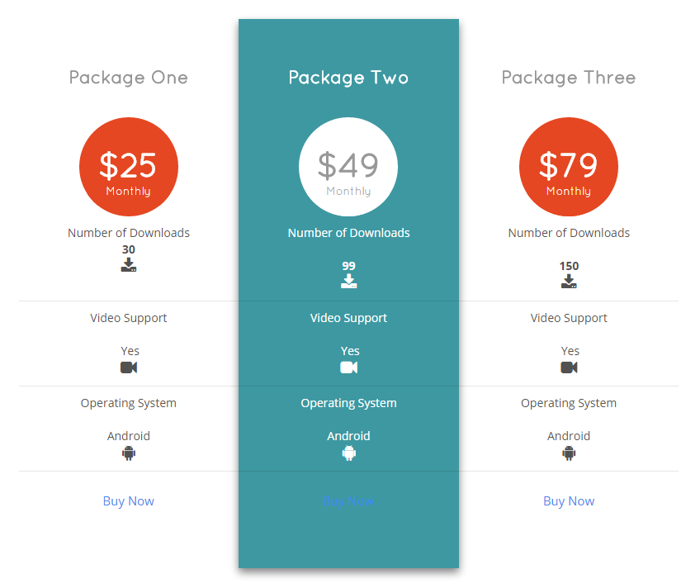Viewport: 700px width, 588px height.
Task: Open the Buy Now link for Package Three
Action: click(x=569, y=501)
